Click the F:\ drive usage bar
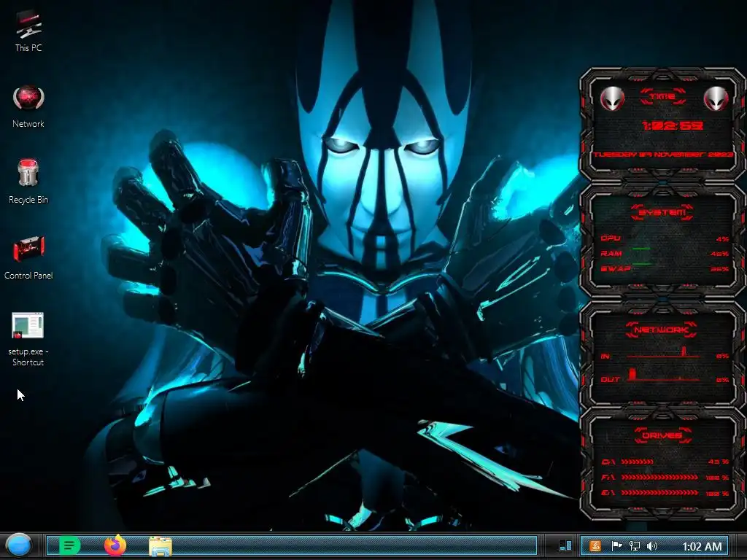Screen dimensions: 747x560 click(659, 477)
